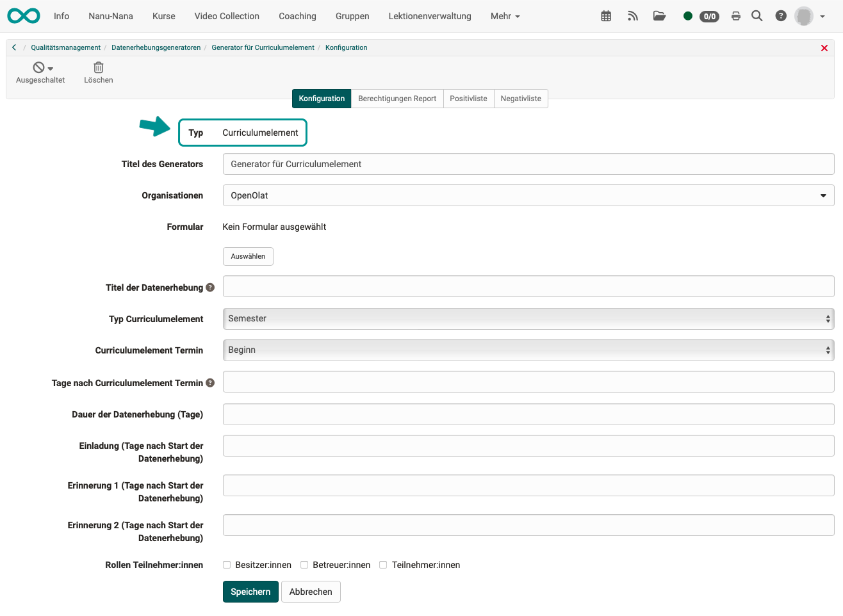The image size is (843, 616).
Task: Open the personal folder icon
Action: click(x=659, y=15)
